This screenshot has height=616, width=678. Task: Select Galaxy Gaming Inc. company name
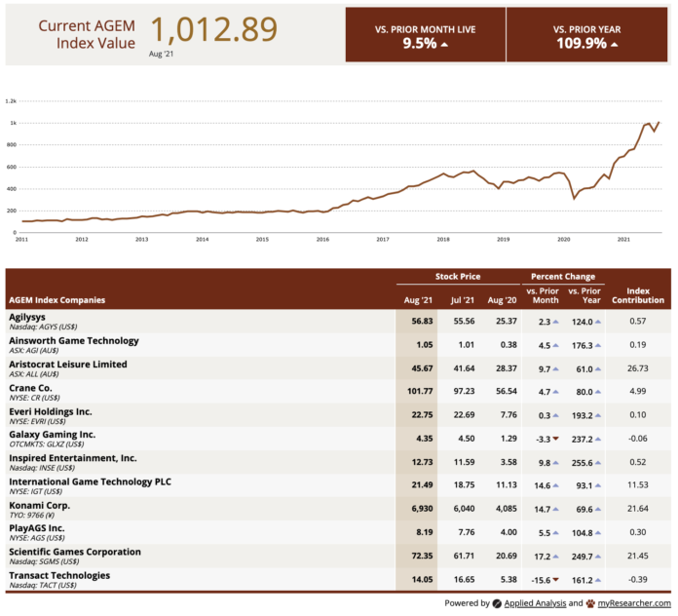52,435
